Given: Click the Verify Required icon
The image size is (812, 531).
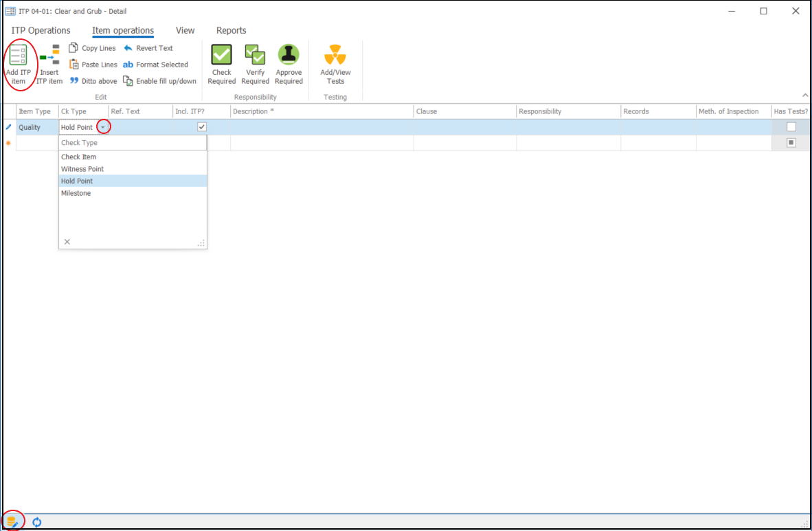Looking at the screenshot, I should pos(255,55).
